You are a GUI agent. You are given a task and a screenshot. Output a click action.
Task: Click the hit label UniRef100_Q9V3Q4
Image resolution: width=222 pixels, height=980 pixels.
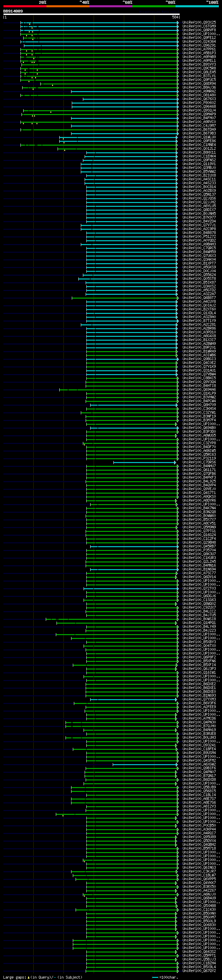point(199,382)
